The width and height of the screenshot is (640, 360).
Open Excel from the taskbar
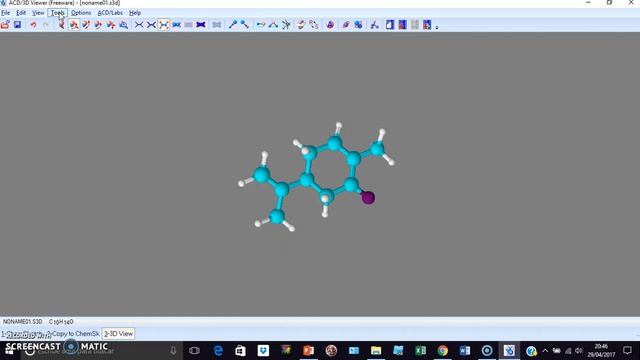tap(420, 351)
